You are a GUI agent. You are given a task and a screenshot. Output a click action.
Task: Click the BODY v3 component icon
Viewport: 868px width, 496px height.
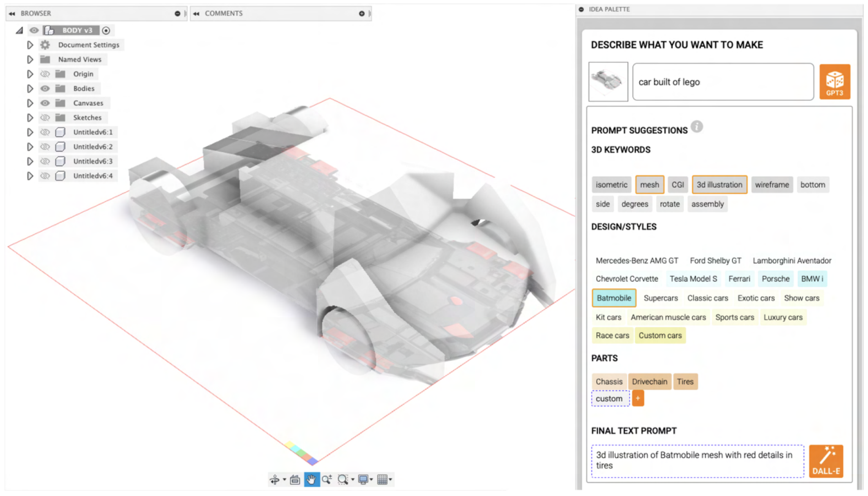pos(49,30)
